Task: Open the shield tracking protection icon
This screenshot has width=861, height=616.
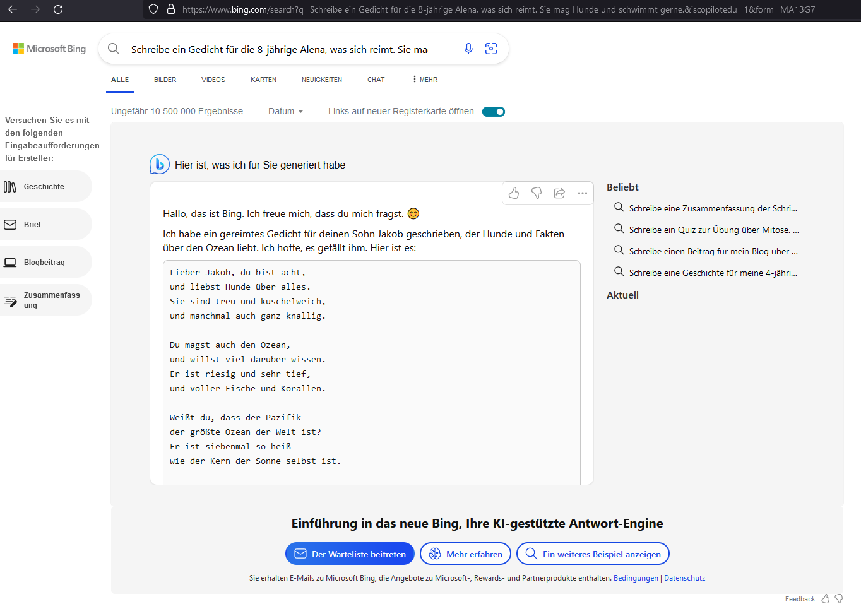Action: (x=153, y=9)
